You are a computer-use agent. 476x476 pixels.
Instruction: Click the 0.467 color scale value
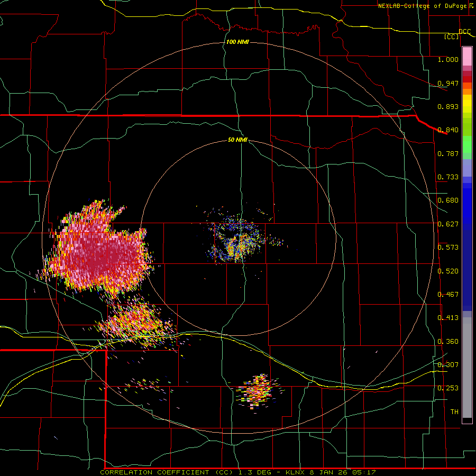(x=448, y=294)
